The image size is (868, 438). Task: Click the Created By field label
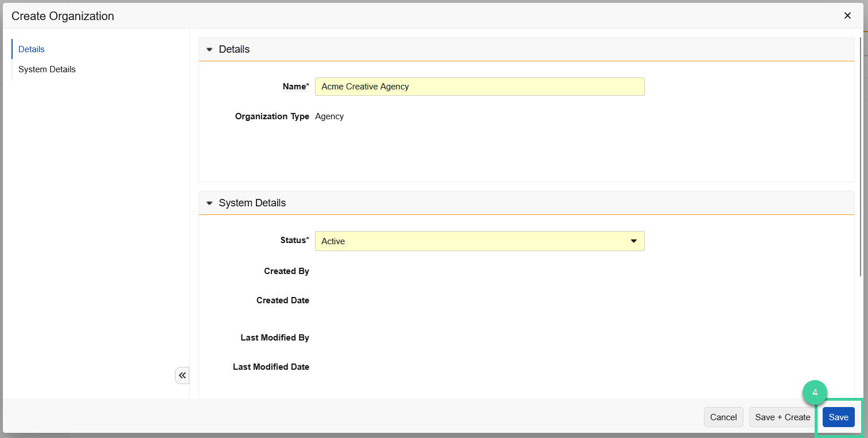pyautogui.click(x=286, y=271)
